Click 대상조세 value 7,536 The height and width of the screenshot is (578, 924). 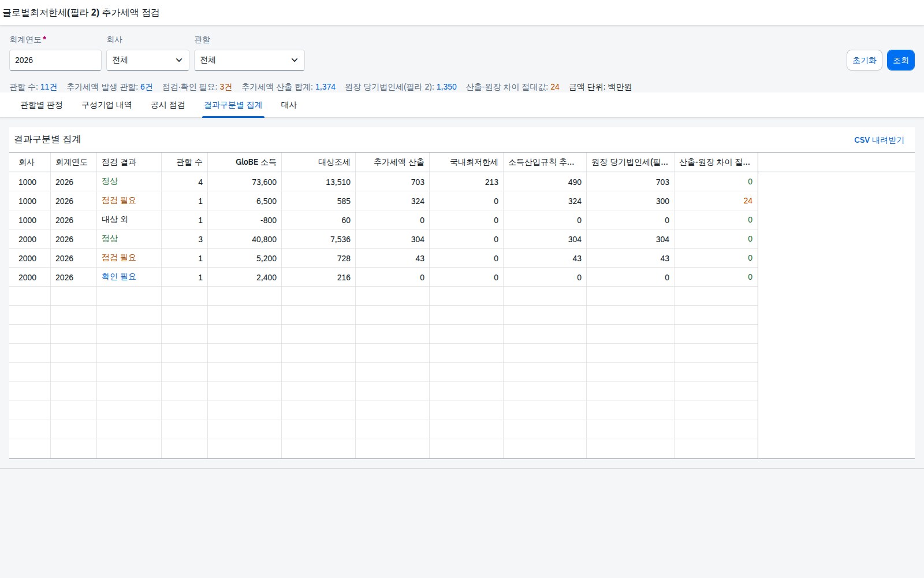(x=340, y=239)
